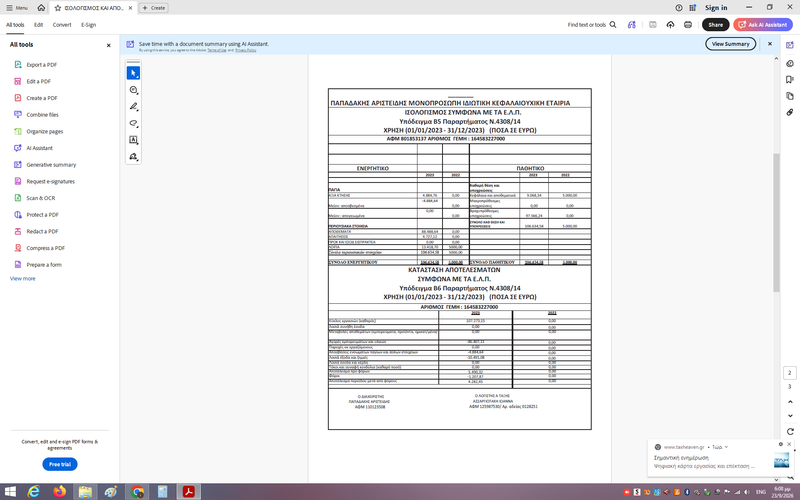Click the Share button
The width and height of the screenshot is (800, 500).
(715, 24)
